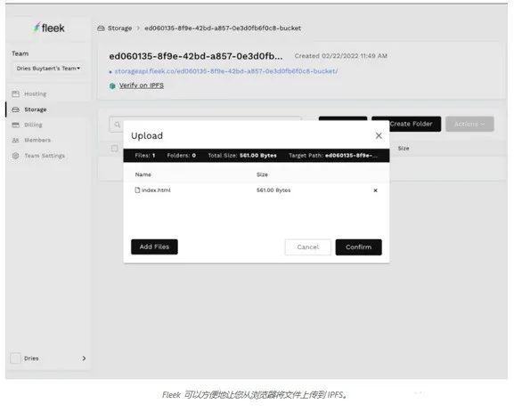The height and width of the screenshot is (420, 514).
Task: Open the Dries Buytaert's Team dropdown
Action: (x=48, y=69)
